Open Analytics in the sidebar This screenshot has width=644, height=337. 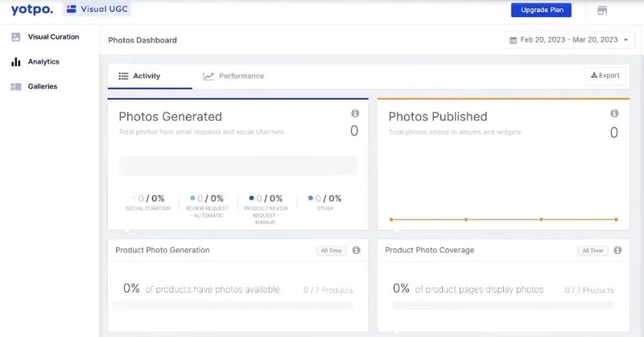[x=43, y=62]
